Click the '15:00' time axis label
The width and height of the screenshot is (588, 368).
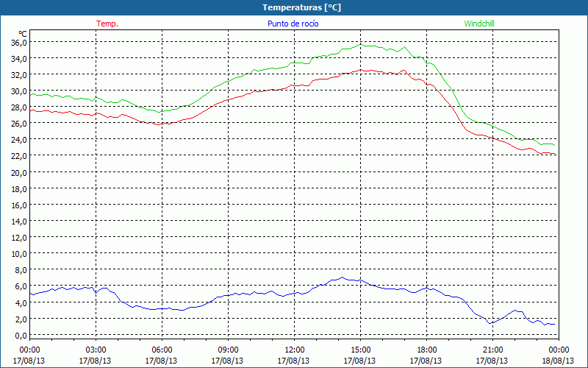tap(360, 350)
